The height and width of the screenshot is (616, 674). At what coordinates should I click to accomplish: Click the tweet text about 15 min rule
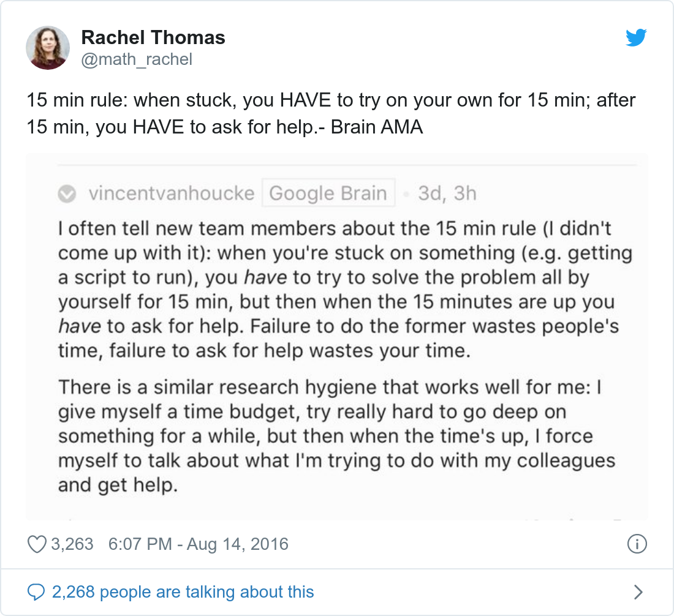pyautogui.click(x=331, y=113)
